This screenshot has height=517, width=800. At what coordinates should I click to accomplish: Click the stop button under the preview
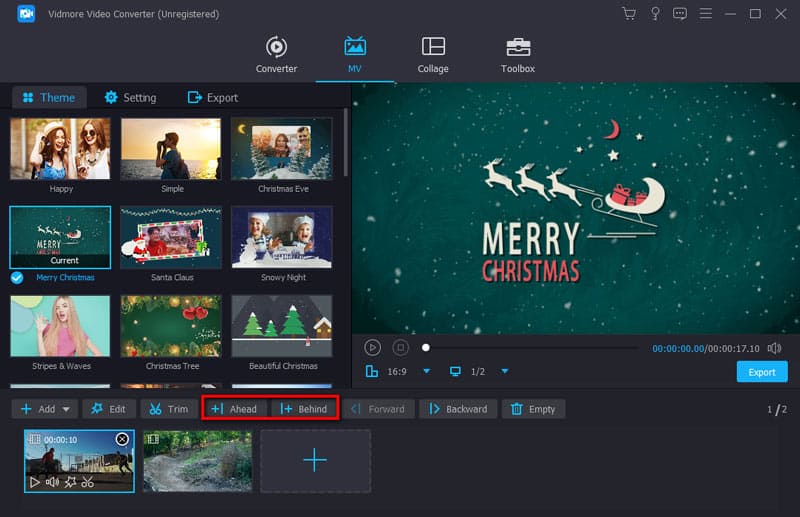click(x=400, y=348)
